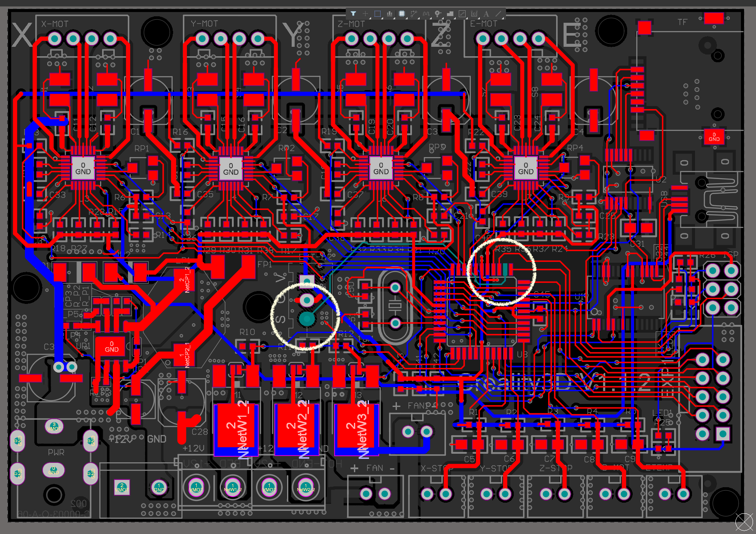Pick the Place Via tool

[x=438, y=14]
